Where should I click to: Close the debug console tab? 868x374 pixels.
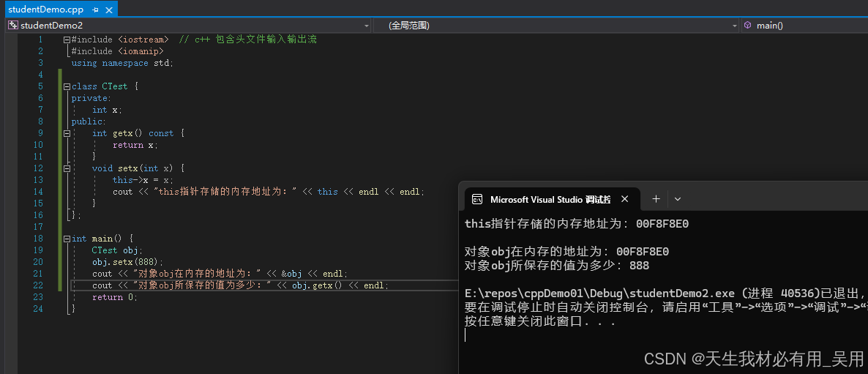[x=624, y=199]
